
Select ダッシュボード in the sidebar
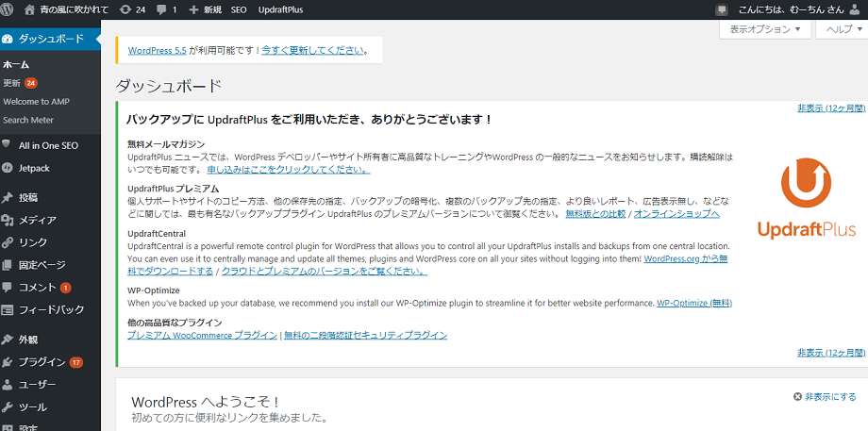point(50,39)
